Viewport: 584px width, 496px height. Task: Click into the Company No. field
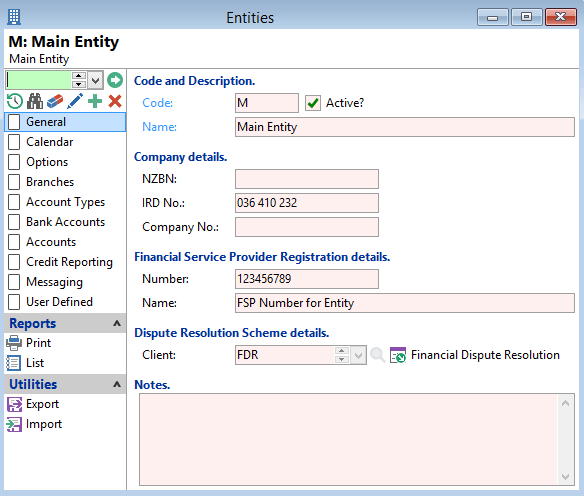307,227
